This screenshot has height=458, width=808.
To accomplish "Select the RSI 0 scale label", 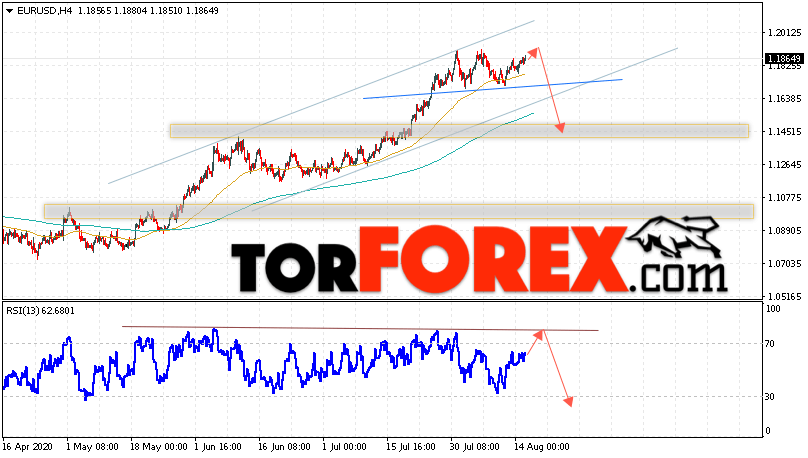I will 768,431.
